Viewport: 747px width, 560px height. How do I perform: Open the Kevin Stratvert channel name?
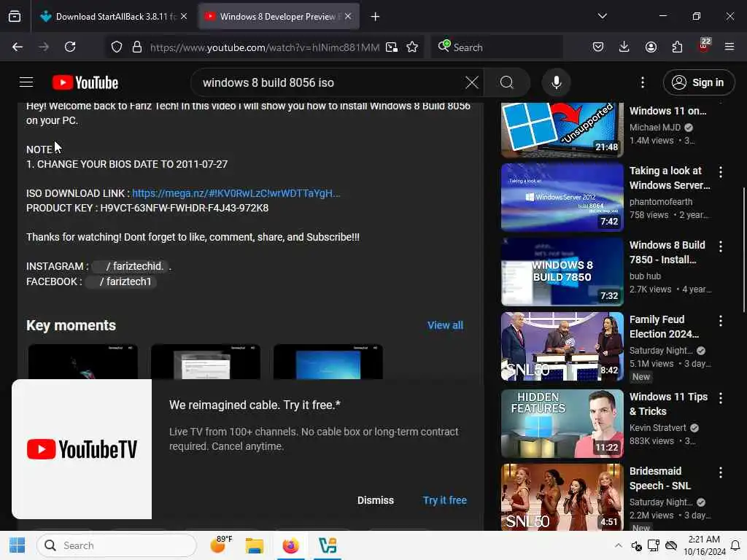(x=657, y=427)
